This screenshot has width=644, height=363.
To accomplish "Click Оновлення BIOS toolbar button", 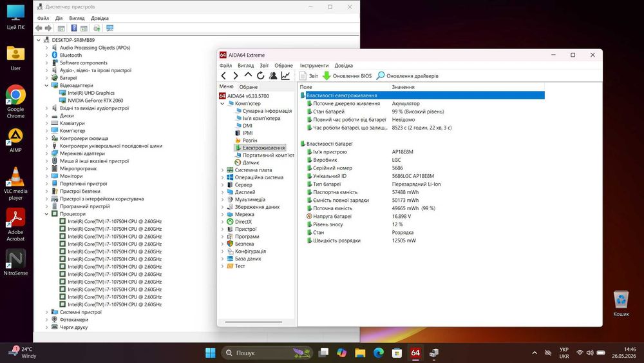I will click(x=347, y=75).
